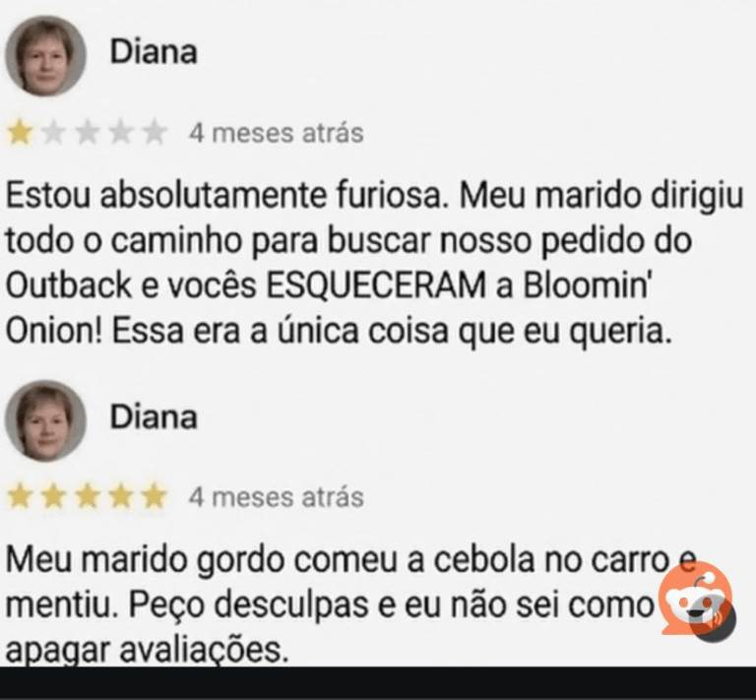Open the Diana name above the five-star review
This screenshot has width=756, height=700.
tap(154, 417)
